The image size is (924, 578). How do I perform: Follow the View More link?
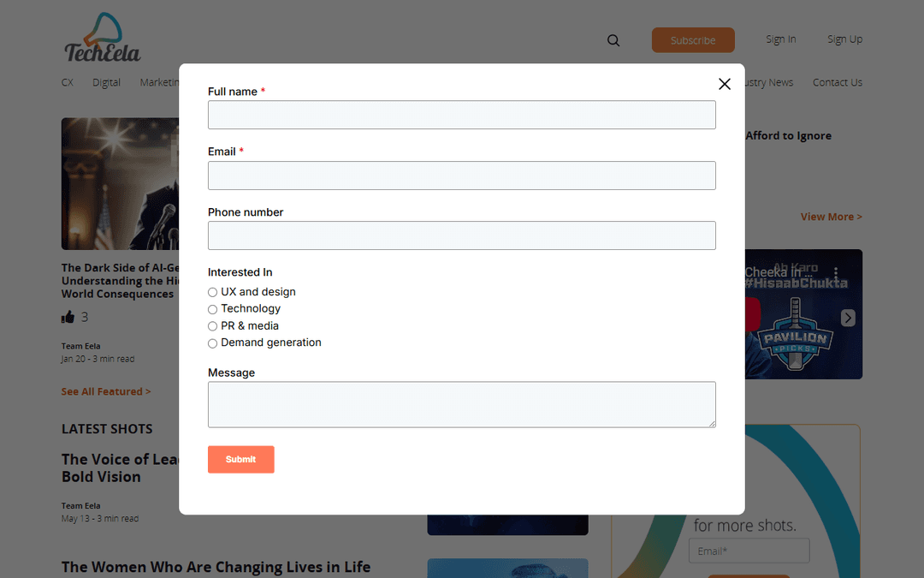(x=831, y=217)
